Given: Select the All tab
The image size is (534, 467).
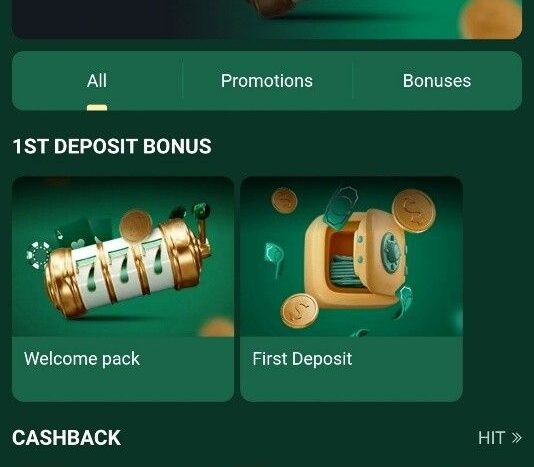Looking at the screenshot, I should pyautogui.click(x=97, y=81).
